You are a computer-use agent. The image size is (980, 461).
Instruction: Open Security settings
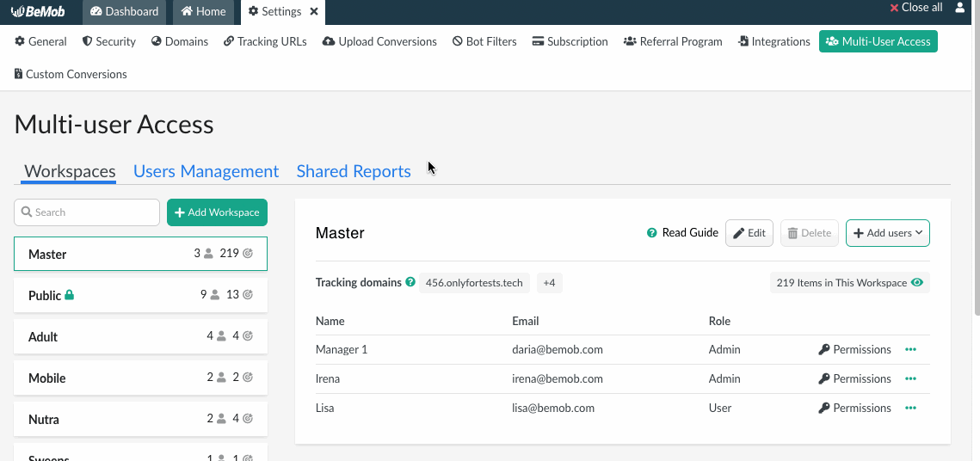point(108,41)
